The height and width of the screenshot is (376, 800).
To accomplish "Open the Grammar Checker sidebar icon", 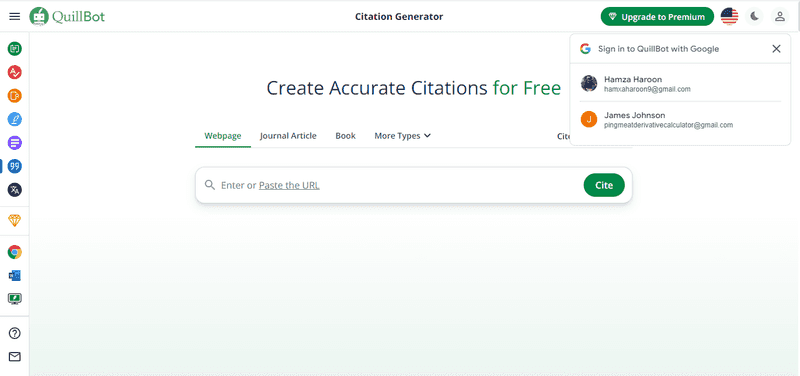I will click(15, 72).
